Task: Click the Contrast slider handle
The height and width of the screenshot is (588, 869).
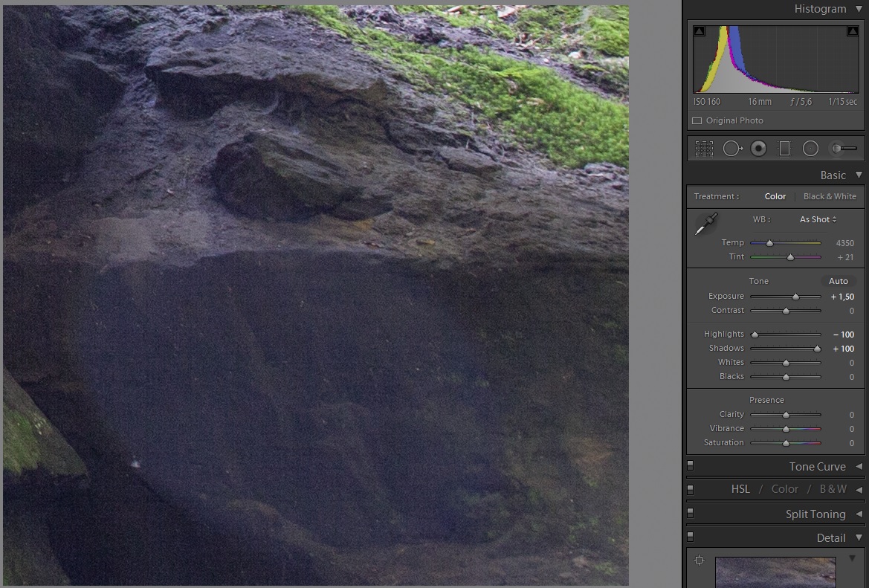Action: point(786,311)
